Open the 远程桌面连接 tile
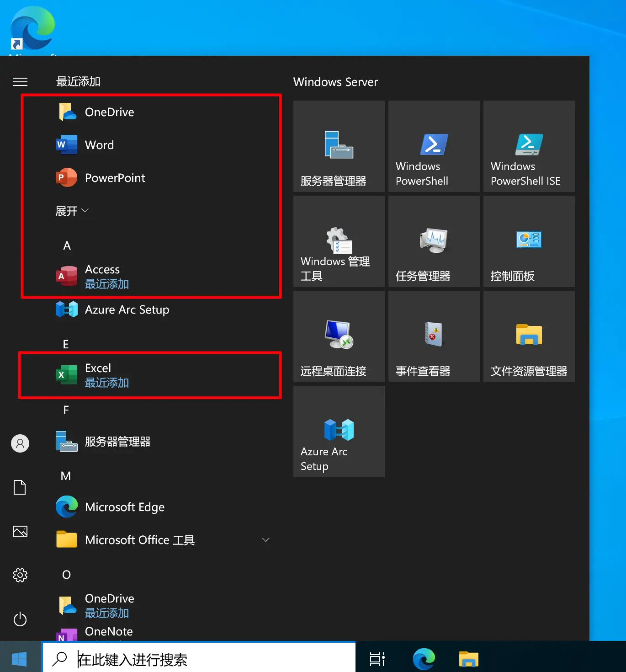The width and height of the screenshot is (626, 672). (x=339, y=336)
